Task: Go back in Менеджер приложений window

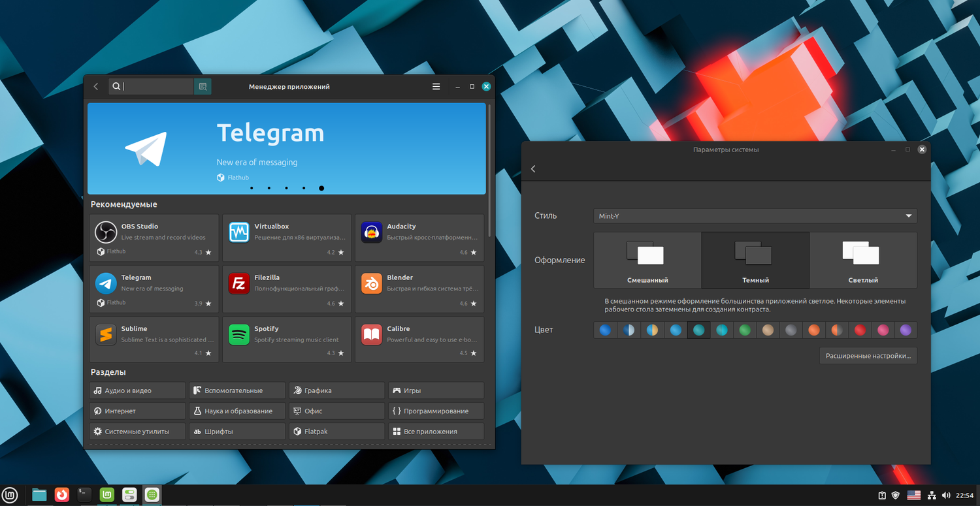Action: click(x=96, y=86)
